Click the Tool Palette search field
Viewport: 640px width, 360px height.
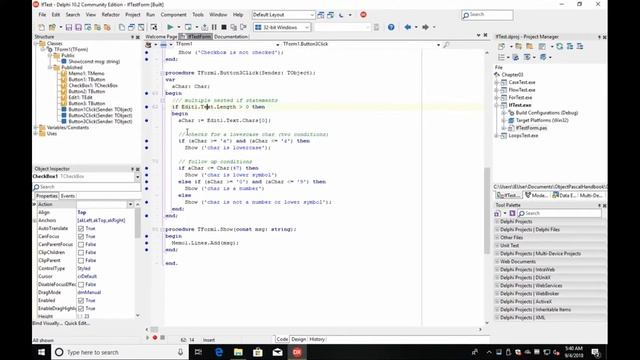[x=559, y=213]
